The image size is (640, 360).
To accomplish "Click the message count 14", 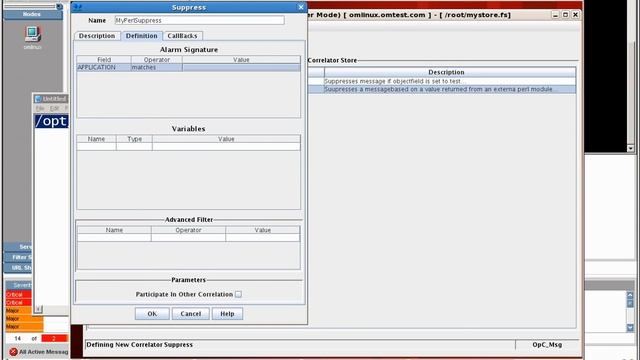I will click(x=18, y=338).
